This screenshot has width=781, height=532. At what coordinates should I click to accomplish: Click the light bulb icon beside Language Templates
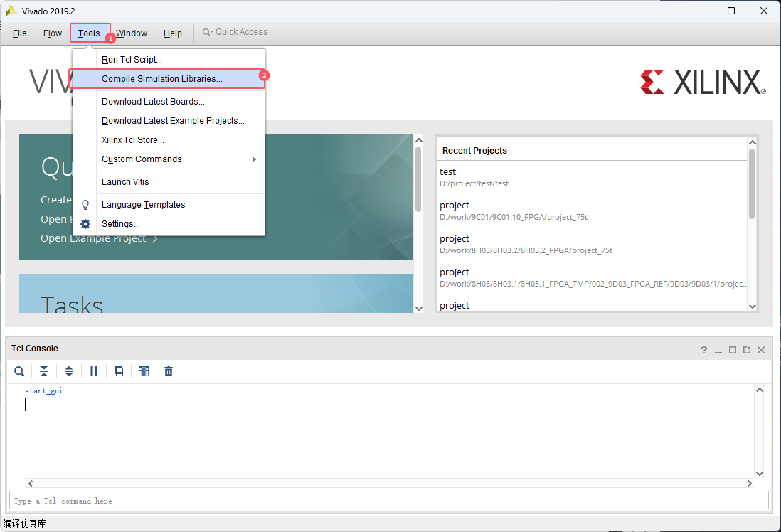[x=85, y=205]
